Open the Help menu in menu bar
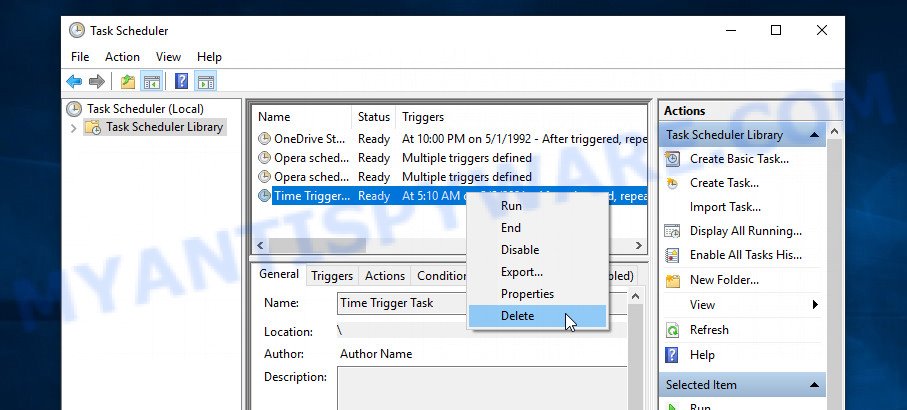Viewport: 907px width, 410px height. pos(209,57)
